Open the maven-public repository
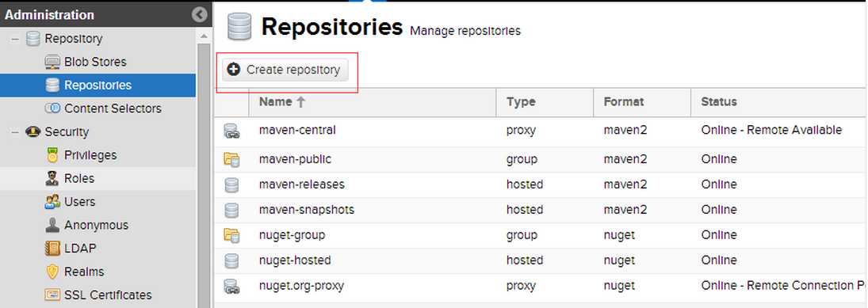The width and height of the screenshot is (868, 308). tap(295, 159)
